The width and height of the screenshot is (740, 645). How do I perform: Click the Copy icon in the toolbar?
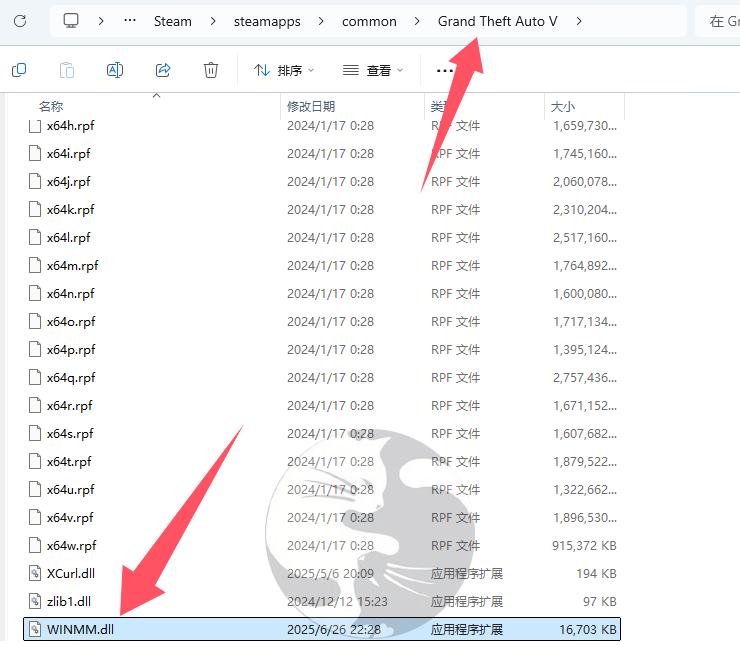18,70
